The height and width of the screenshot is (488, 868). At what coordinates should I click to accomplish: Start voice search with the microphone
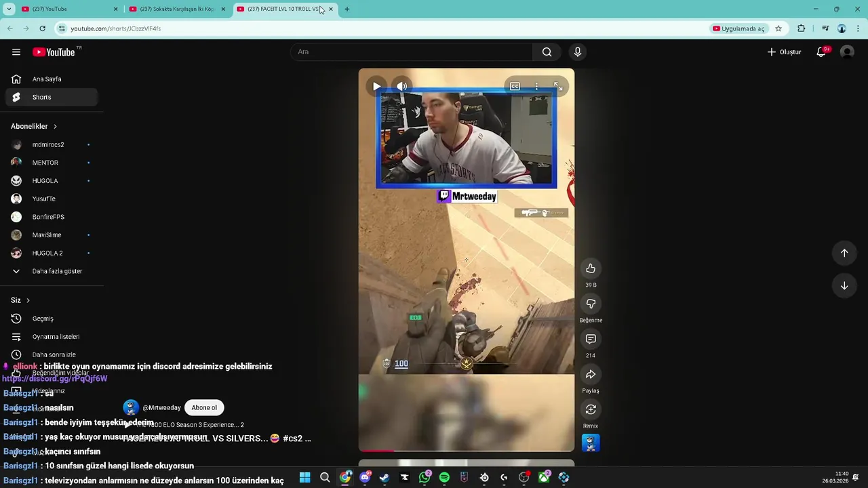point(578,52)
